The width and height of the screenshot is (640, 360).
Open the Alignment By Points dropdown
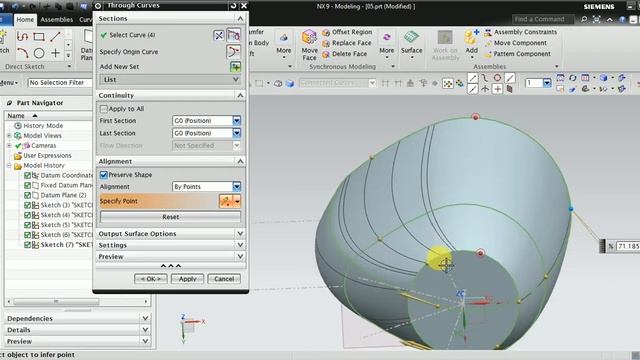(x=237, y=187)
